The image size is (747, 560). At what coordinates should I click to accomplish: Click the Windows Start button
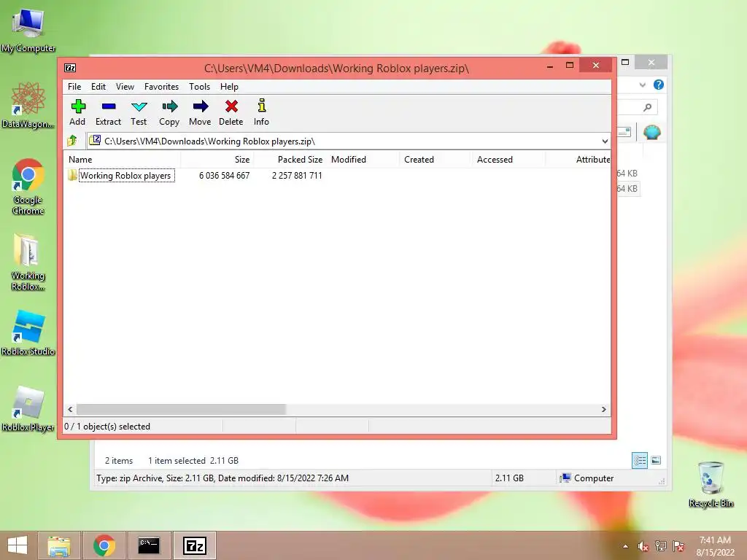click(18, 545)
